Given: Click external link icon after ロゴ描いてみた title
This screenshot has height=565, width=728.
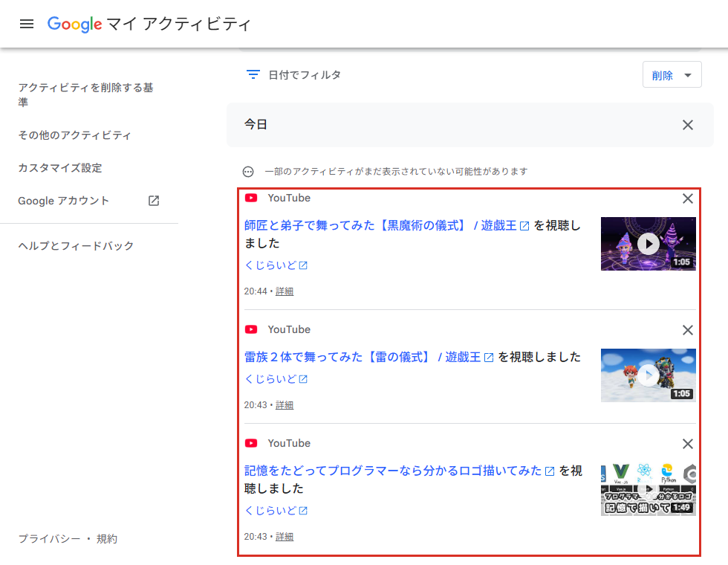Looking at the screenshot, I should [550, 471].
